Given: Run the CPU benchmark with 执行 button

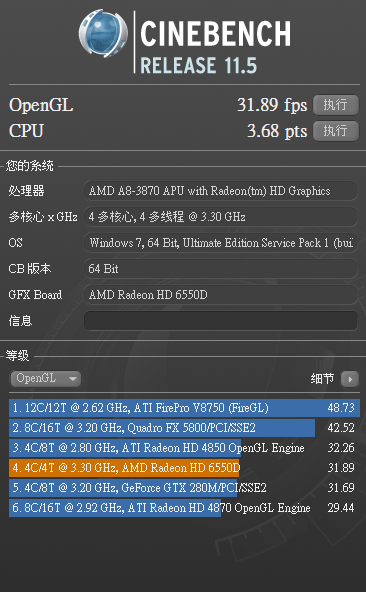Looking at the screenshot, I should 336,131.
